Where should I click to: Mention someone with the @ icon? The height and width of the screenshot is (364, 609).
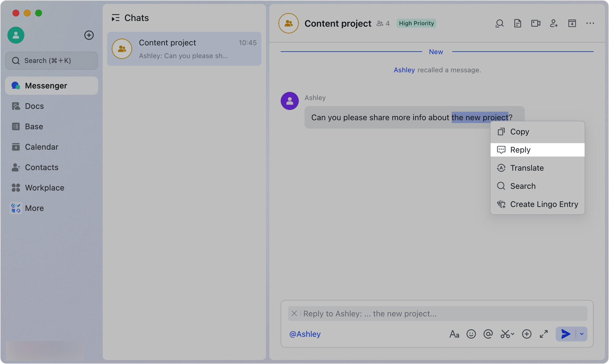[x=488, y=334]
